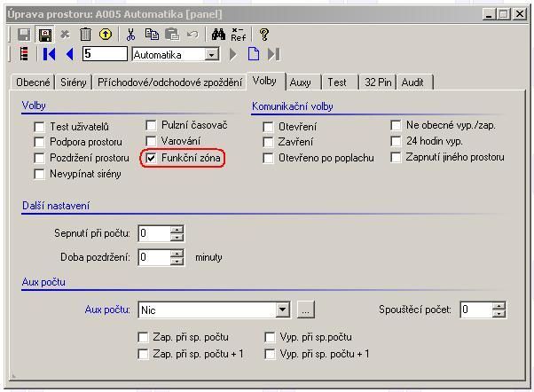This screenshot has width=534, height=392.
Task: Jump to the first record arrow
Action: click(49, 54)
